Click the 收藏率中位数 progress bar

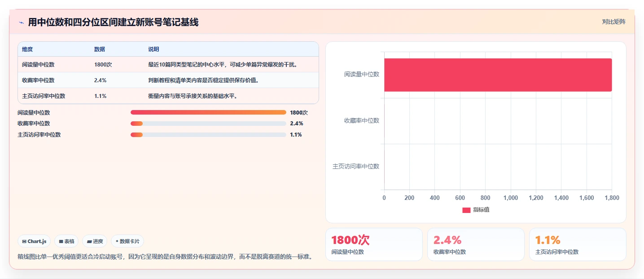tap(208, 124)
